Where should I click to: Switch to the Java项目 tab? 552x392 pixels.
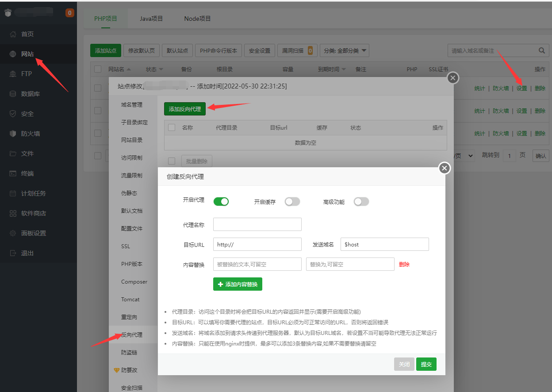pyautogui.click(x=151, y=19)
